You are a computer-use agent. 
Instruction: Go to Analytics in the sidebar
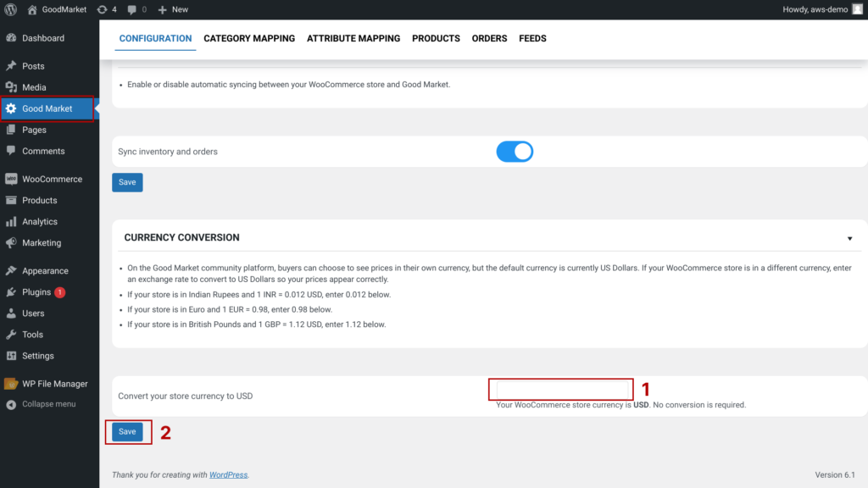pos(40,221)
